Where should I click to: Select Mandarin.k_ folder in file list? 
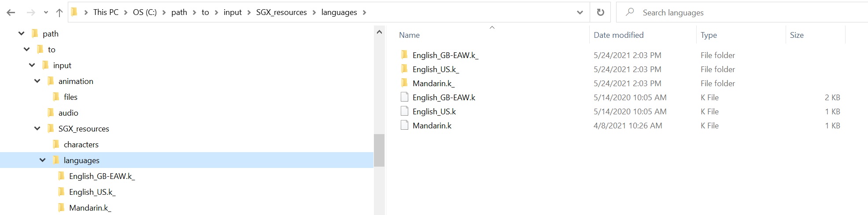point(433,83)
